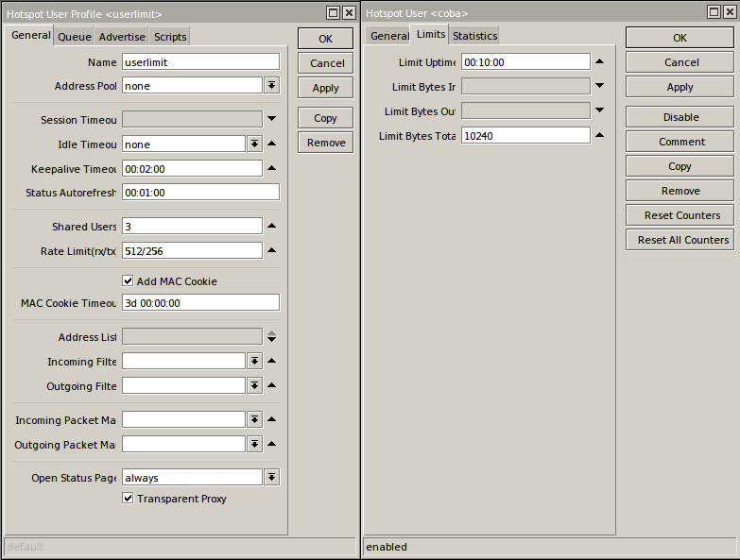Collapse the Incoming Filter field arrow
The image size is (740, 560).
272,361
